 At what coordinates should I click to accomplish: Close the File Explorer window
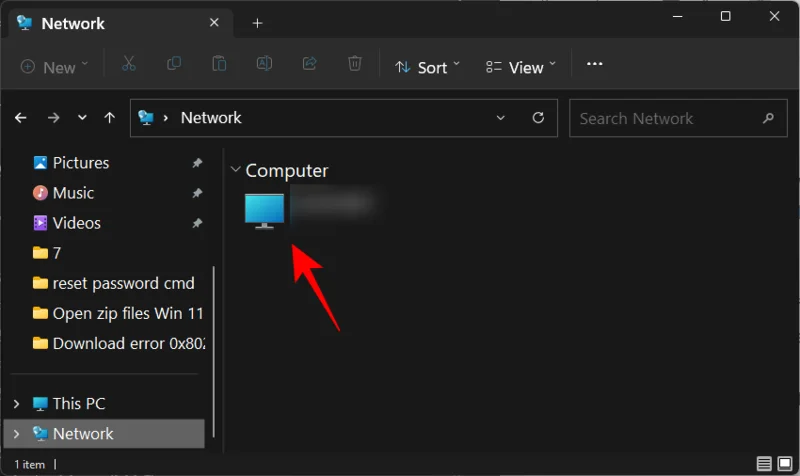pos(774,16)
